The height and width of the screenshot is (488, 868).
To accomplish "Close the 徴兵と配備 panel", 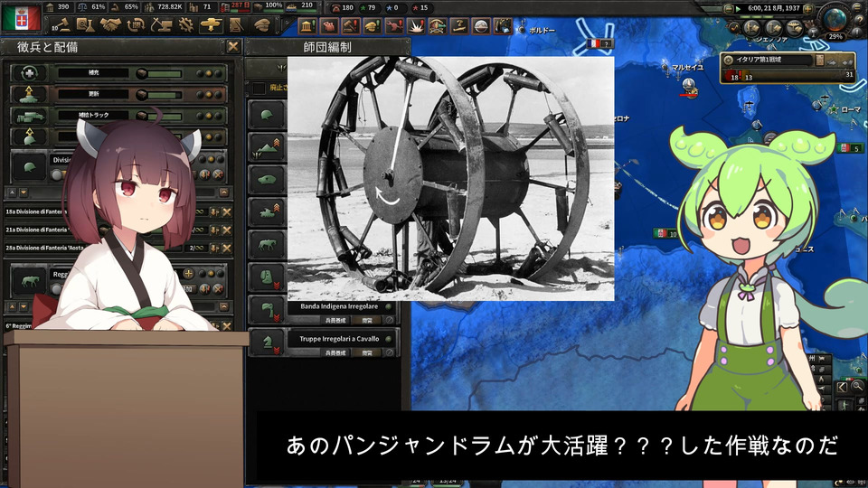I will (233, 47).
